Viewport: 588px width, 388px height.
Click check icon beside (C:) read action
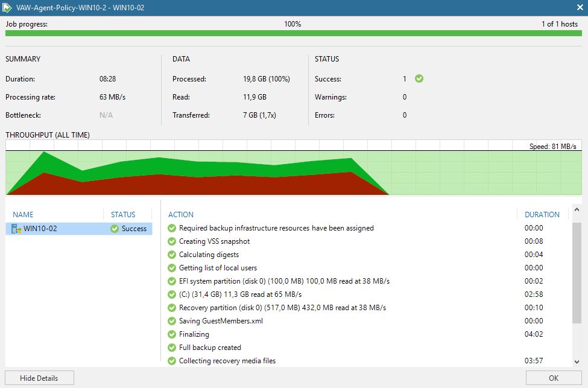(172, 294)
